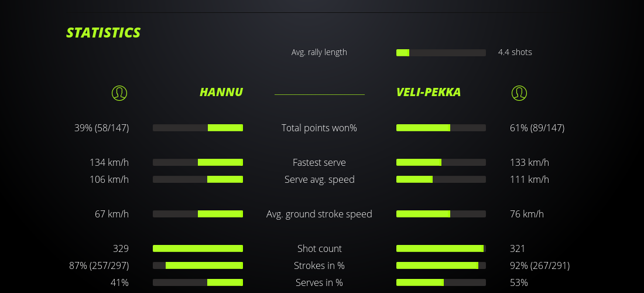
Task: Click the HANNU player name
Action: tap(221, 93)
